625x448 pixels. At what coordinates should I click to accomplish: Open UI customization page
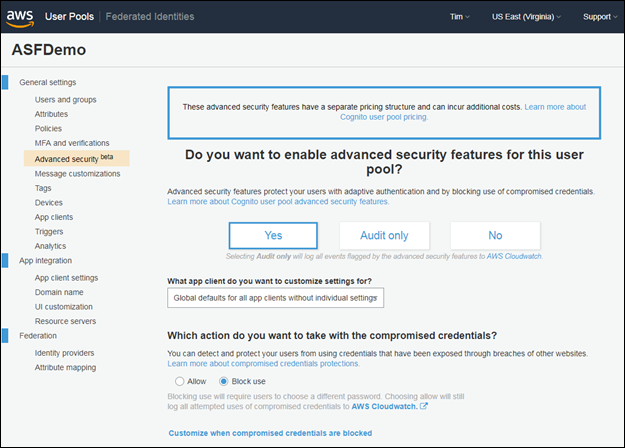(64, 307)
